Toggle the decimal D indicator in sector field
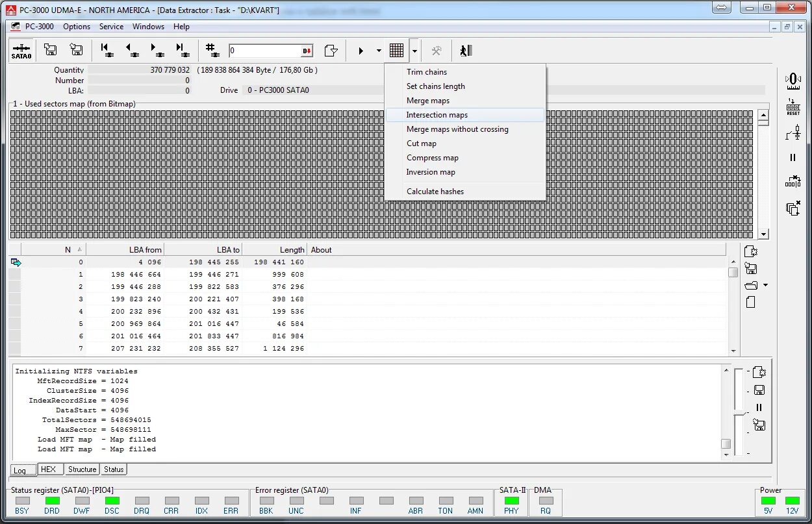 (307, 51)
